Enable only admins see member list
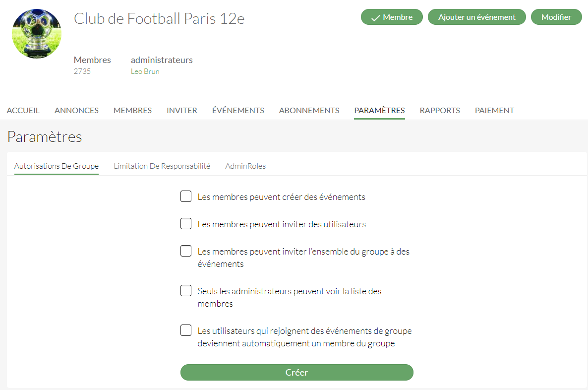Image resolution: width=588 pixels, height=390 pixels. 186,291
